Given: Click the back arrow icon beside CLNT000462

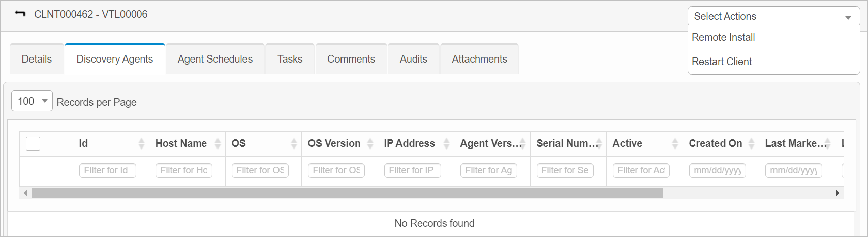Looking at the screenshot, I should click(20, 14).
